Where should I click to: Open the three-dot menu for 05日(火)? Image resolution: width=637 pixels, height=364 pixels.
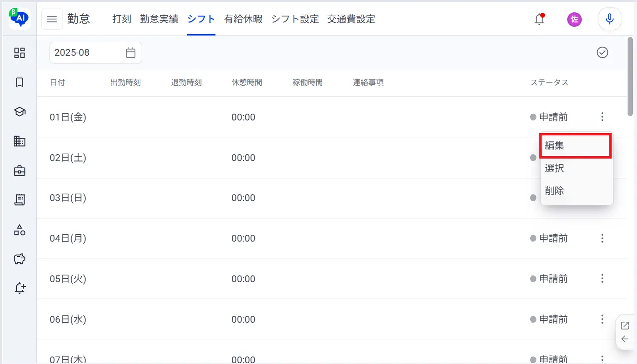pos(602,279)
